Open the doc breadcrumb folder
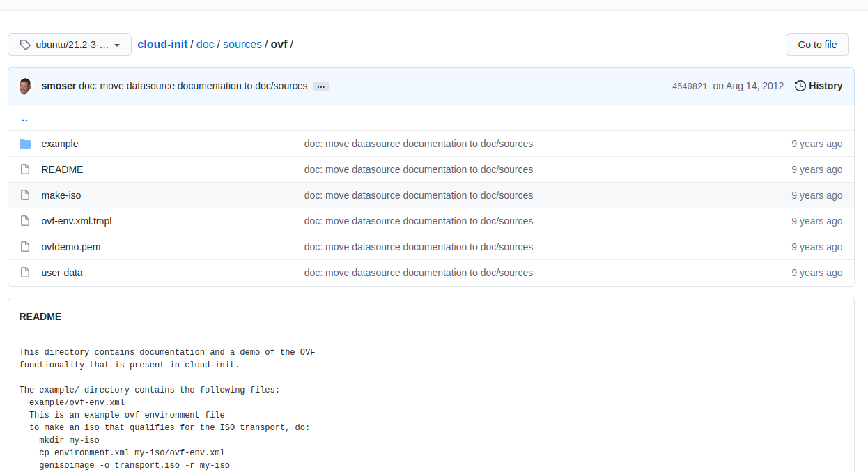Image resolution: width=868 pixels, height=472 pixels. 205,44
